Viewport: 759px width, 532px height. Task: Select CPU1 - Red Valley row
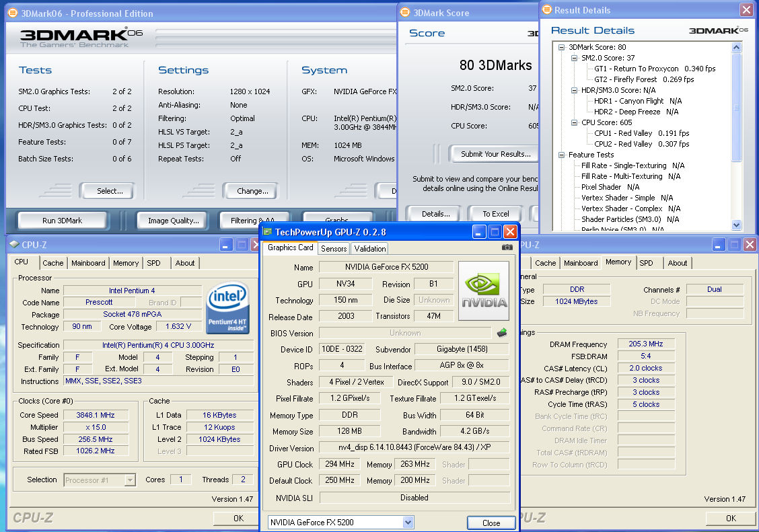pyautogui.click(x=641, y=133)
